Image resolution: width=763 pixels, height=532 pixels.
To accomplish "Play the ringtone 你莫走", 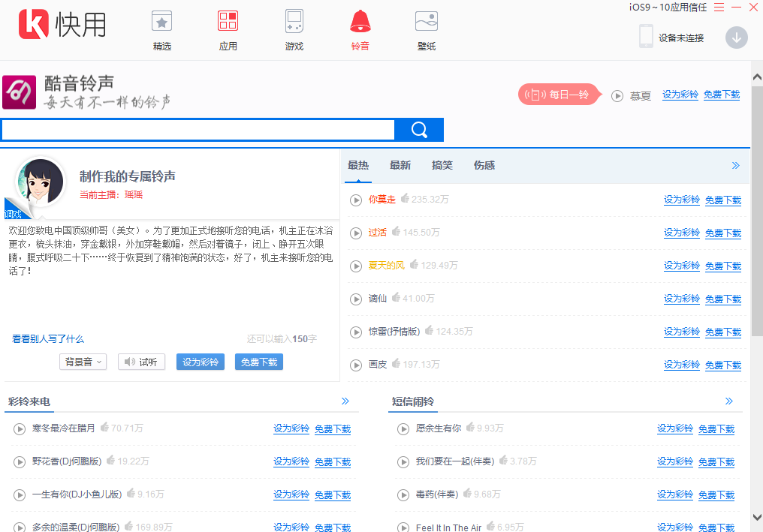I will pyautogui.click(x=356, y=200).
